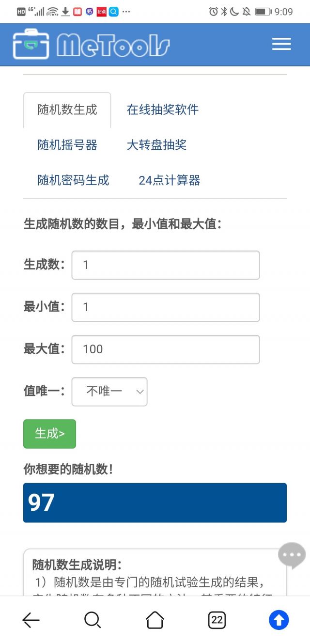This screenshot has width=310, height=644.
Task: Focus the 生成数 input field
Action: [x=166, y=265]
